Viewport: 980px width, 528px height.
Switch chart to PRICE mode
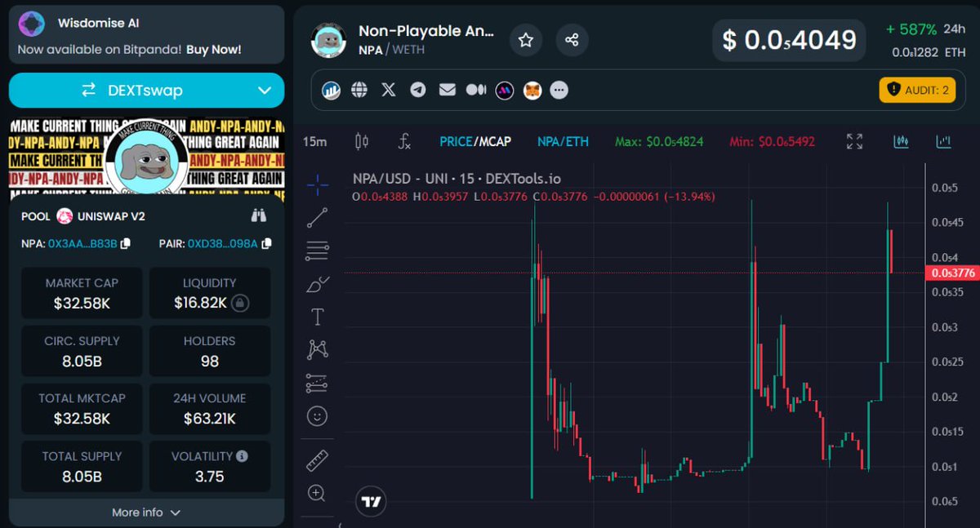click(456, 141)
